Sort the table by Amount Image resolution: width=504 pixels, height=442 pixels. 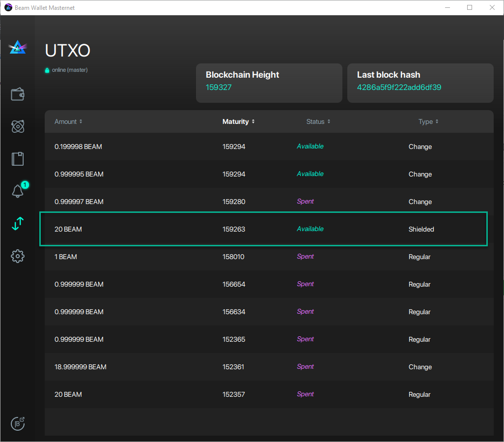(x=68, y=121)
